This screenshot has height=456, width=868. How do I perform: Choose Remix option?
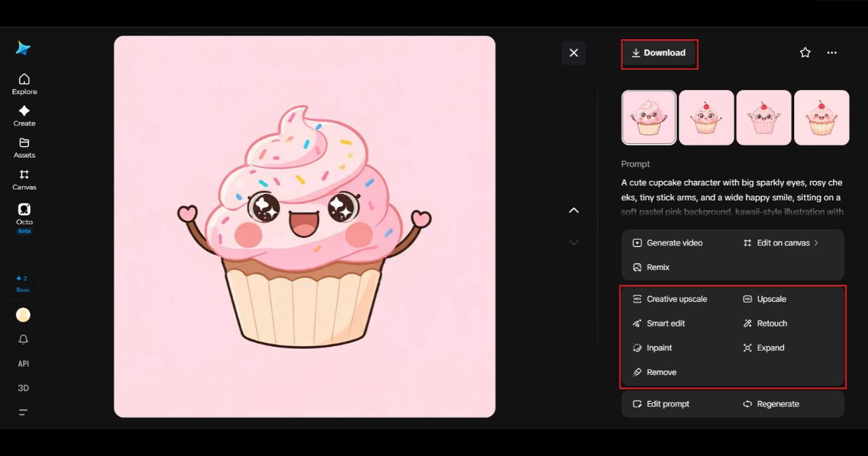(651, 267)
